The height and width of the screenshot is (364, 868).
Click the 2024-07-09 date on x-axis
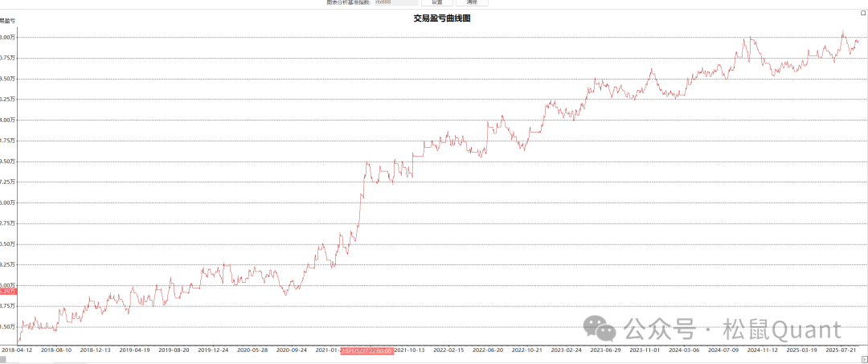[x=724, y=350]
